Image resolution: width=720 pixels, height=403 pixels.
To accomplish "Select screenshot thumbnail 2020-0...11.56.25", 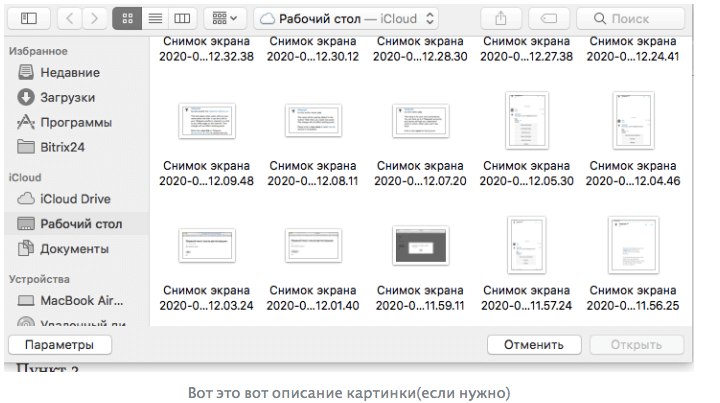I will (633, 245).
